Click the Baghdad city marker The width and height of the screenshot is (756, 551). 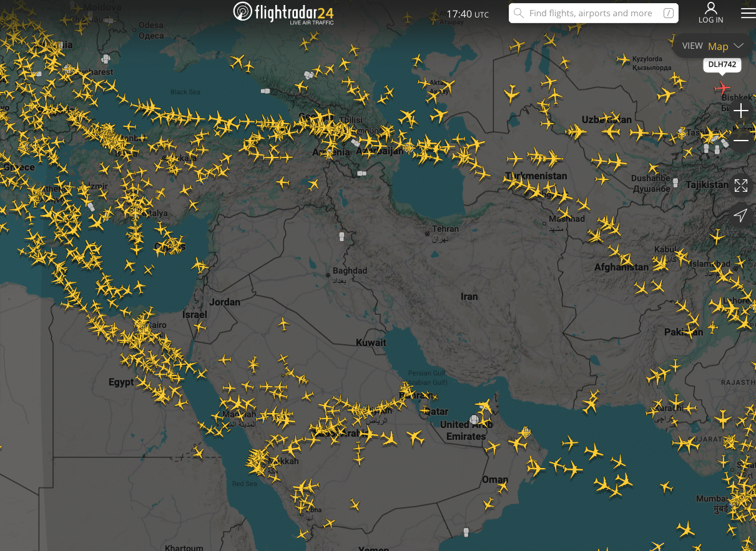click(x=328, y=275)
